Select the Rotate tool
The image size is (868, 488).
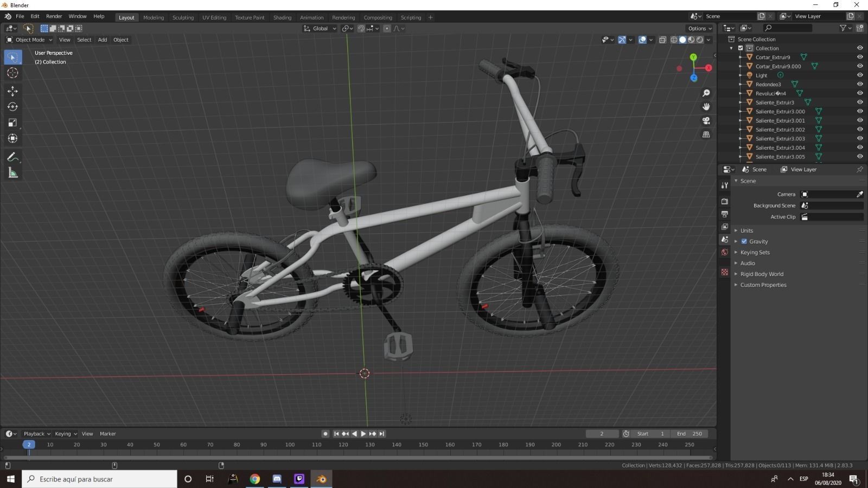(12, 107)
